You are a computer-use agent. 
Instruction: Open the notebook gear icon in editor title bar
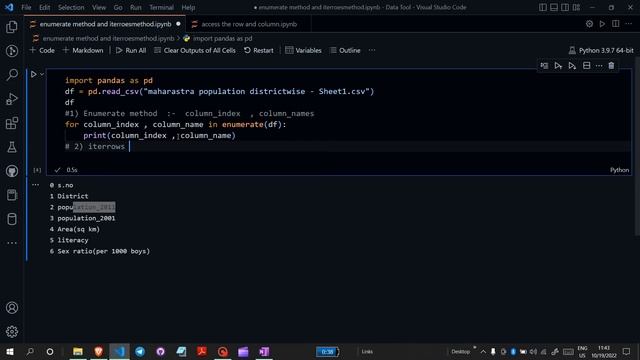click(x=589, y=24)
